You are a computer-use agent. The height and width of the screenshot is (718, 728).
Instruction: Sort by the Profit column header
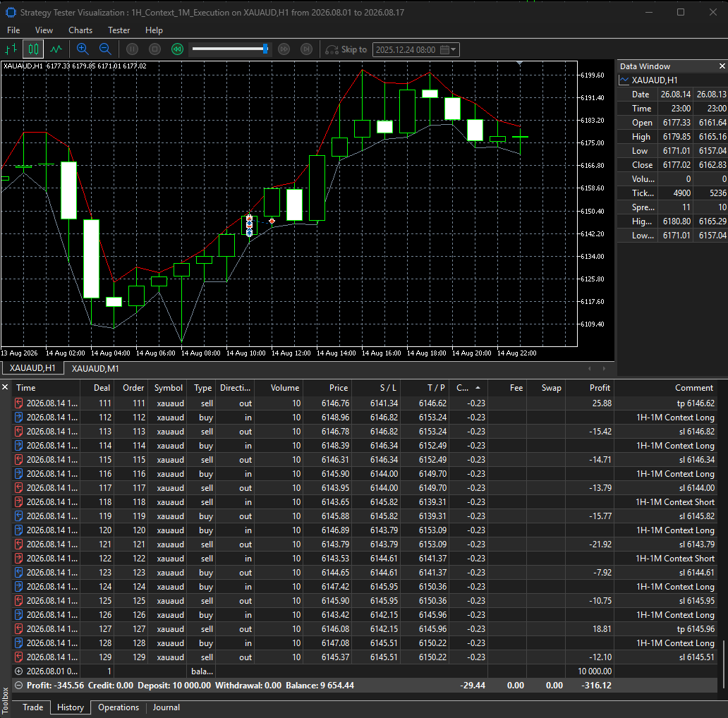tap(590, 388)
